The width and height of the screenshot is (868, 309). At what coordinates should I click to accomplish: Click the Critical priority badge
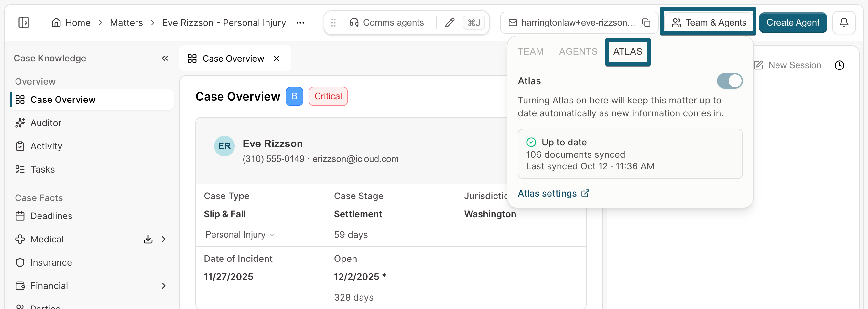click(328, 96)
